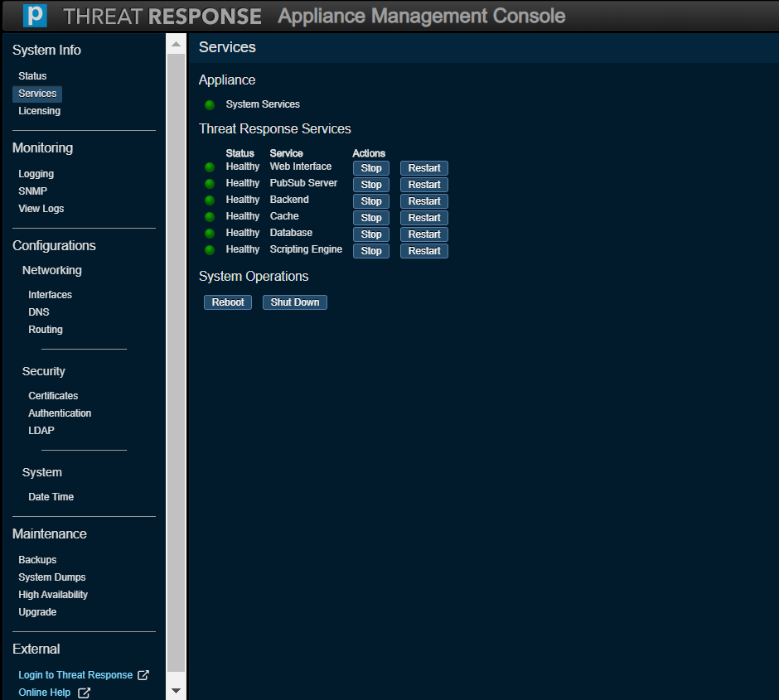Click the external-link icon beside Online Help

pyautogui.click(x=84, y=693)
